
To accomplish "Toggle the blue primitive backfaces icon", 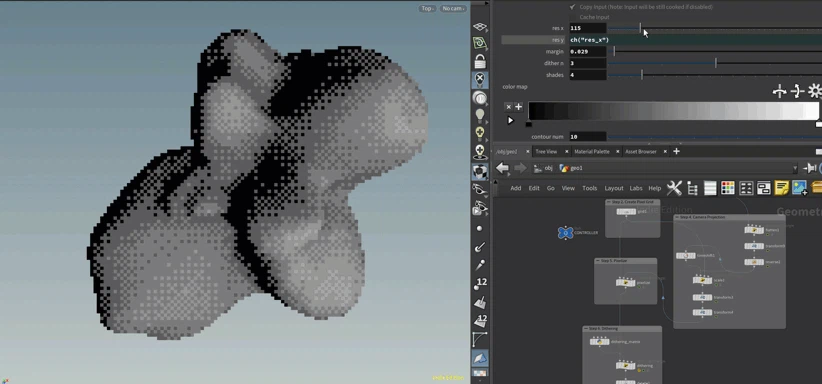I will 480,358.
